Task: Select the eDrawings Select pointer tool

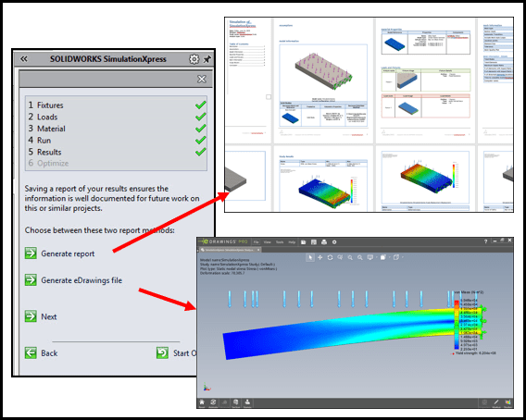Action: point(310,257)
